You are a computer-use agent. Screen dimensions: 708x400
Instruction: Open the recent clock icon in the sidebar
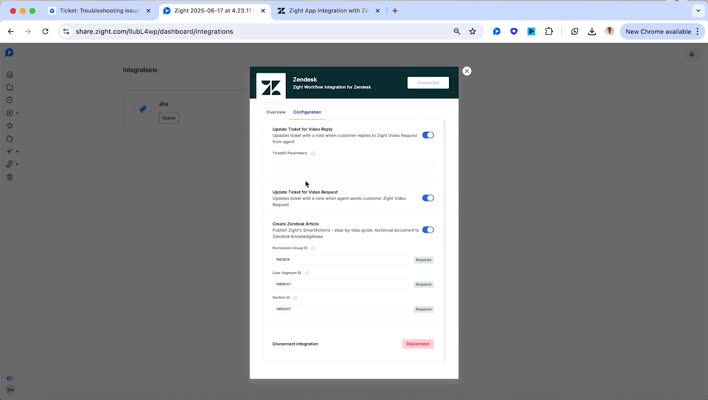tap(9, 100)
